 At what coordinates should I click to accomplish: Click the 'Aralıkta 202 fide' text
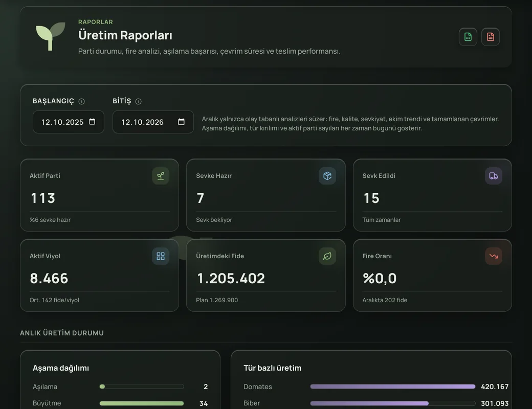[385, 300]
